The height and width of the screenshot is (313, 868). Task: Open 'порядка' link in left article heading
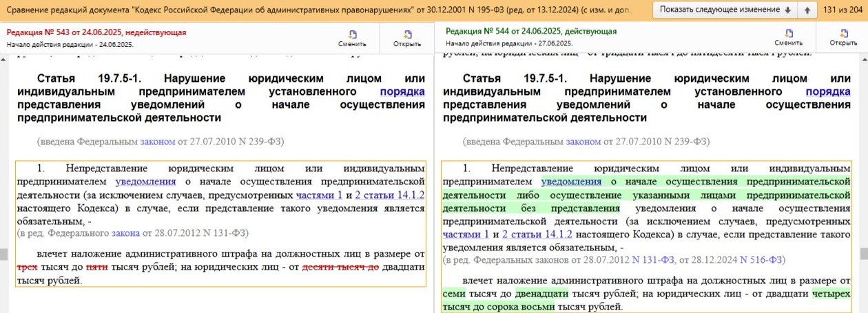coord(402,91)
